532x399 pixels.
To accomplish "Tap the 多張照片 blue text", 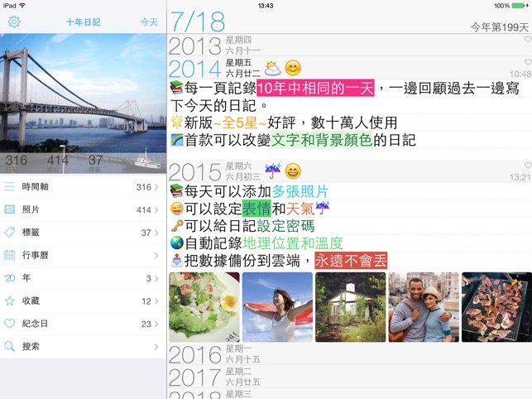I will pyautogui.click(x=300, y=191).
